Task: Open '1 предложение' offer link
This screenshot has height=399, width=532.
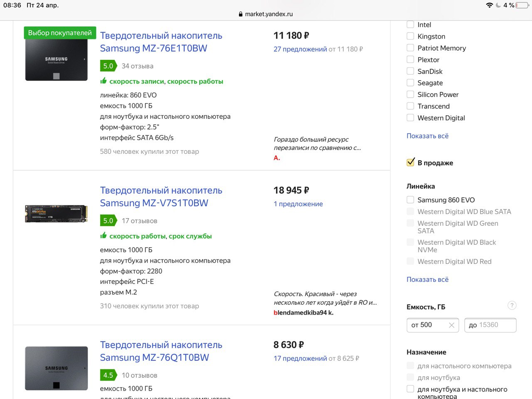Action: tap(298, 204)
